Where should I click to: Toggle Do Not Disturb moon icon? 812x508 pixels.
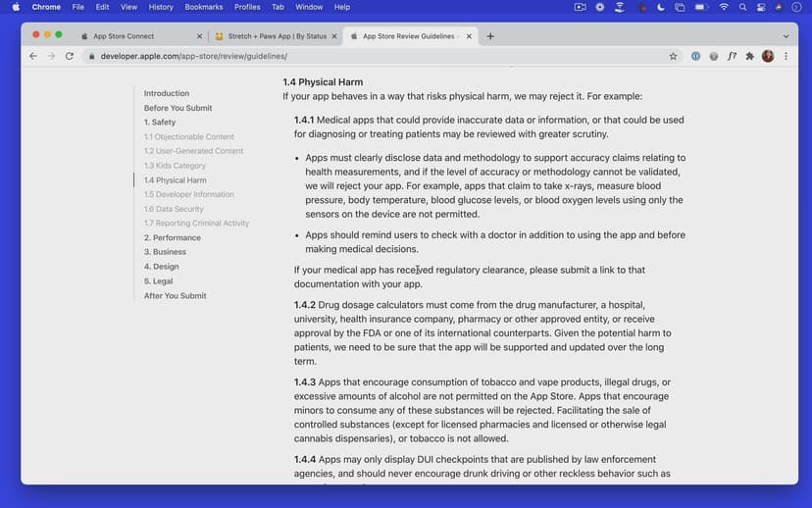(662, 7)
